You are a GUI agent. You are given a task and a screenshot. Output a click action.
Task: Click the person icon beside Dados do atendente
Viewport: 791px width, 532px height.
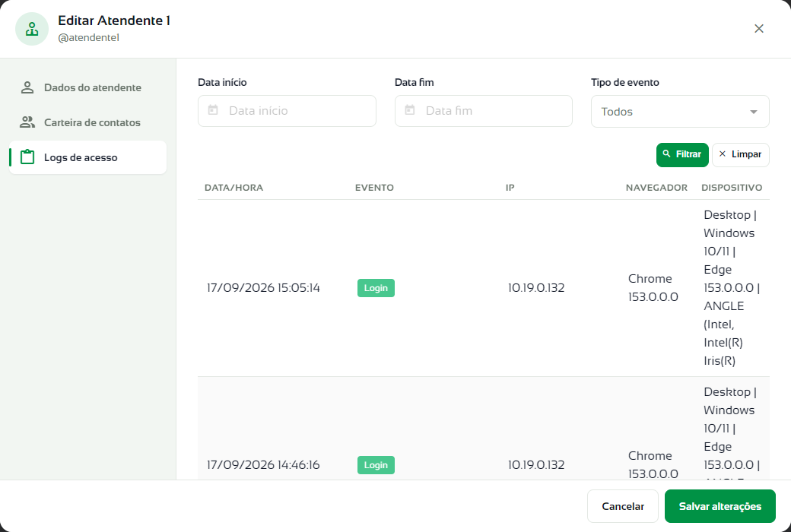coord(27,87)
